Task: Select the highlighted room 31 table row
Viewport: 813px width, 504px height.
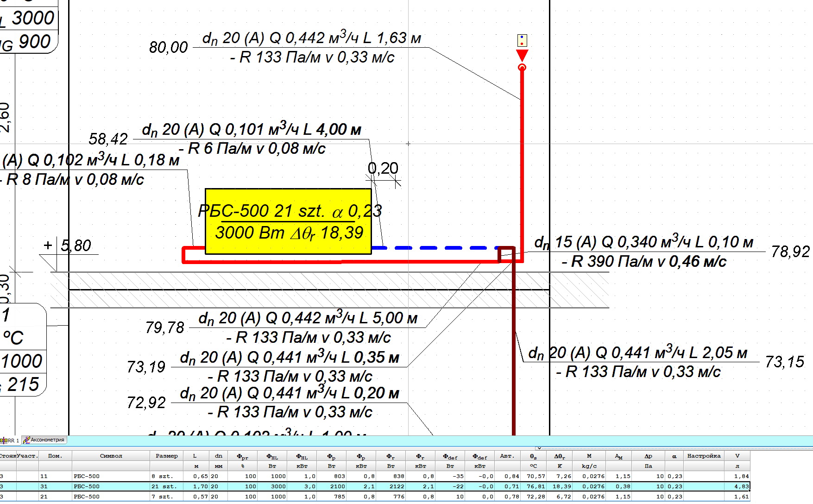Action: (x=374, y=486)
